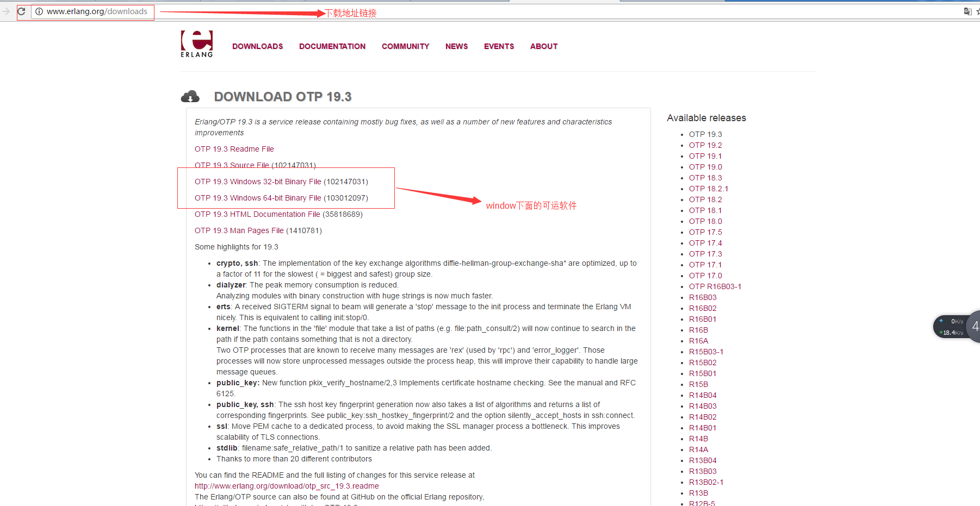This screenshot has width=980, height=506.
Task: Download OTP 19.3 Windows 32-bit Binary File
Action: pyautogui.click(x=258, y=182)
